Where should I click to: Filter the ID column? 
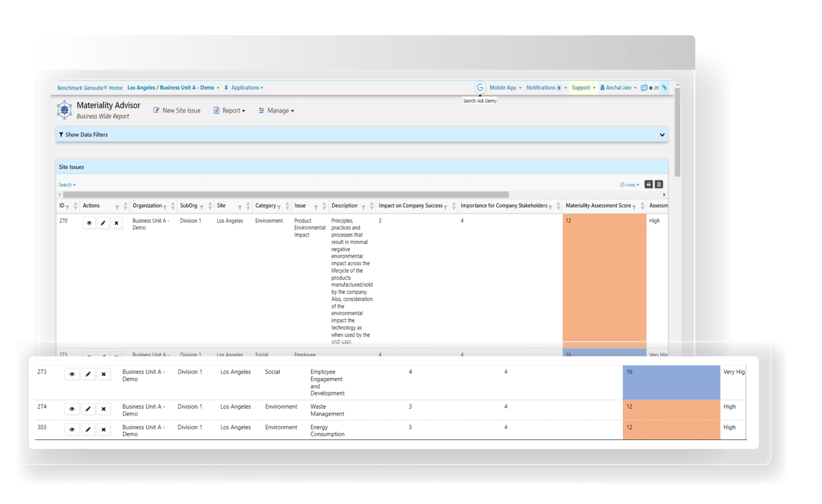tap(68, 207)
